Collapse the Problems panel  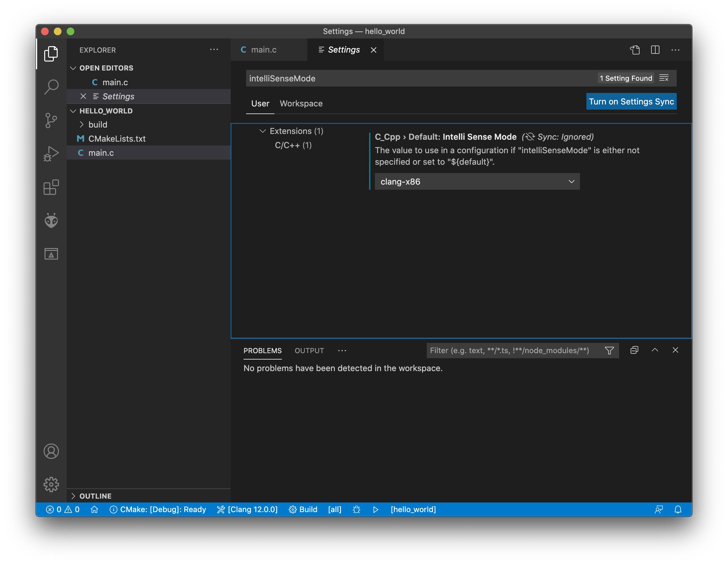655,350
